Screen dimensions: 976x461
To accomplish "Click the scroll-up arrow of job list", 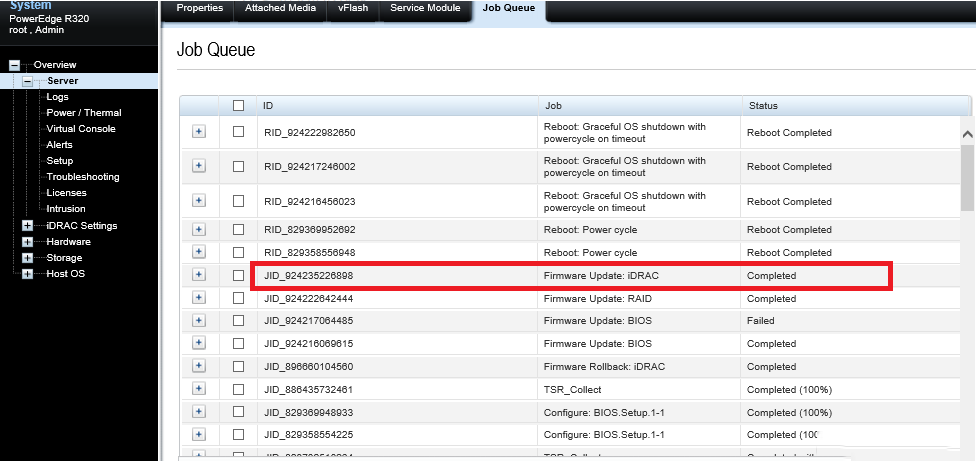I will pos(967,134).
